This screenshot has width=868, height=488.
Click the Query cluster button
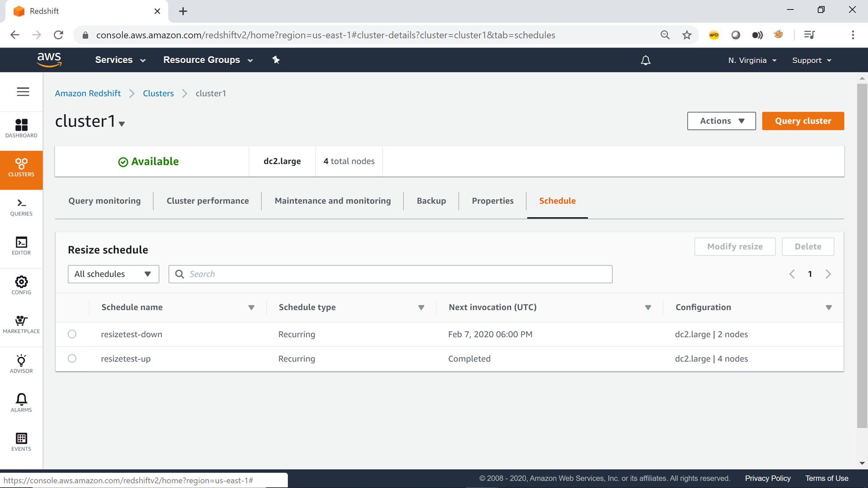[803, 121]
